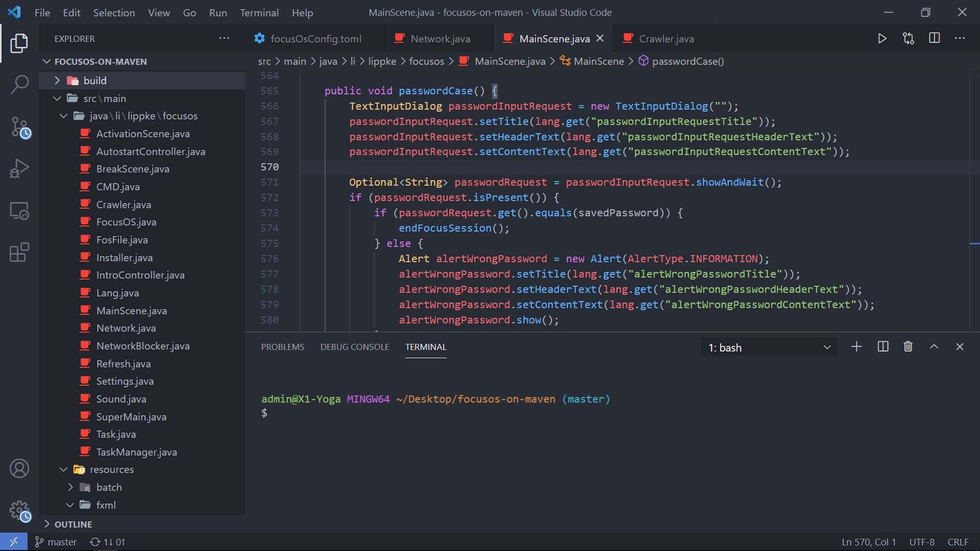The width and height of the screenshot is (980, 551).
Task: Open the File menu
Action: click(x=42, y=13)
